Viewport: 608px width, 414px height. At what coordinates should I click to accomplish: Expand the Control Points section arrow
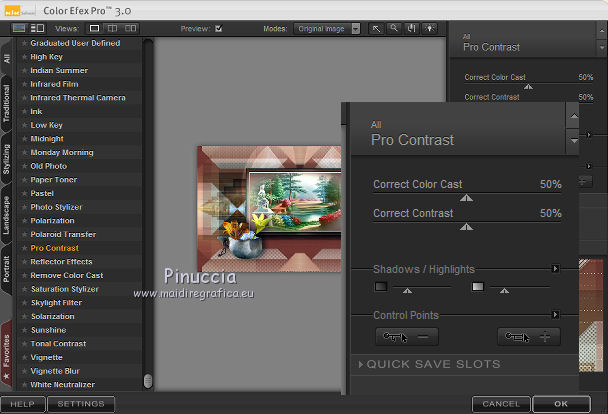555,314
